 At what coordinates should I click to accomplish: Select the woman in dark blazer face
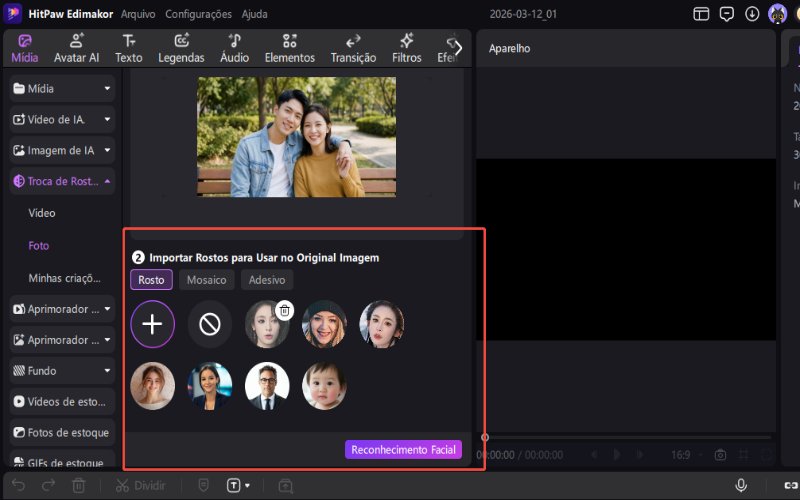(210, 386)
